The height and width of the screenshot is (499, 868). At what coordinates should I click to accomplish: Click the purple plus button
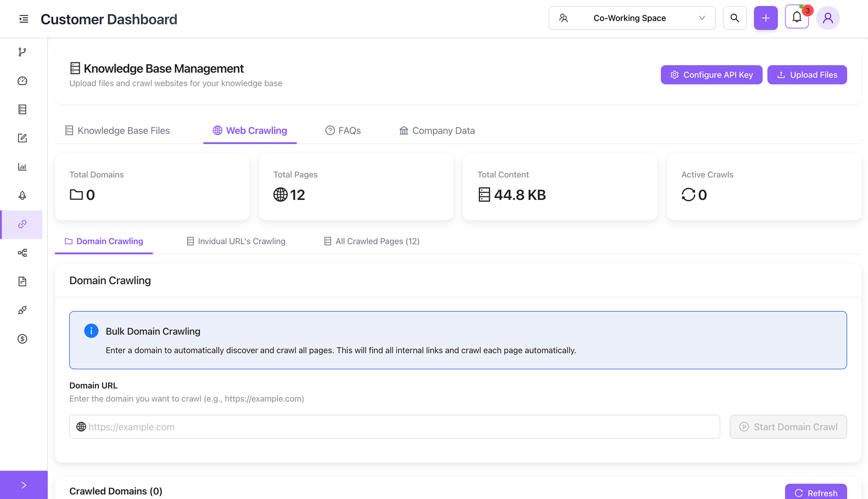click(x=765, y=18)
